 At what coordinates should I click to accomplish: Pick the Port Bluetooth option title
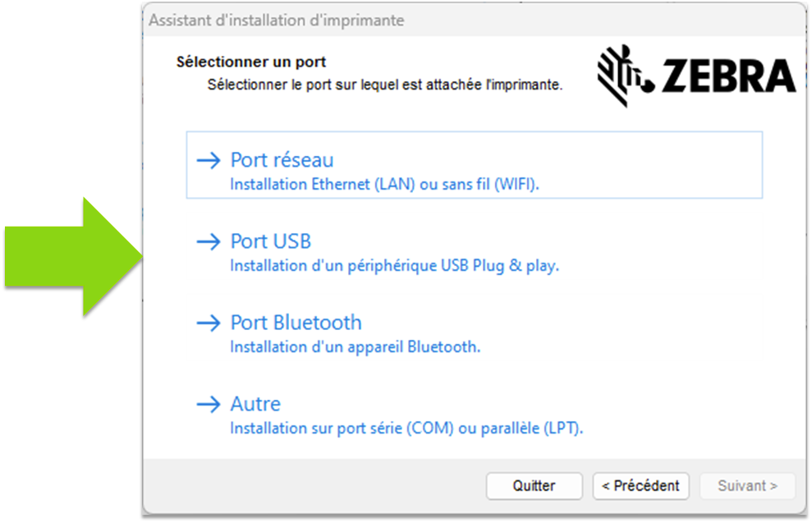[296, 323]
